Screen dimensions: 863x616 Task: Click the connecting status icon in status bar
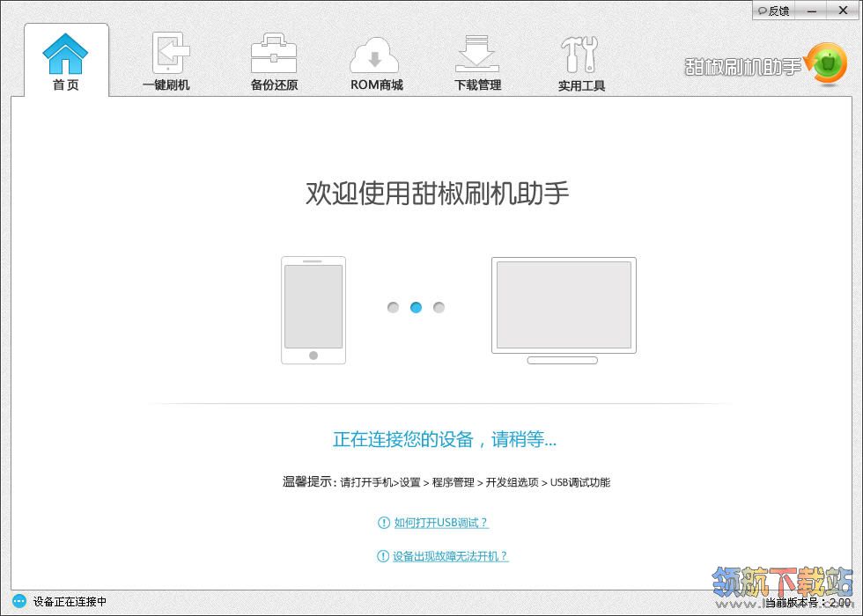point(19,601)
